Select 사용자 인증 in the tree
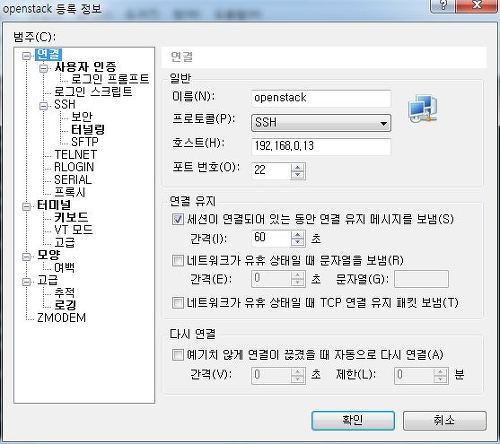The height and width of the screenshot is (444, 500). [x=85, y=67]
